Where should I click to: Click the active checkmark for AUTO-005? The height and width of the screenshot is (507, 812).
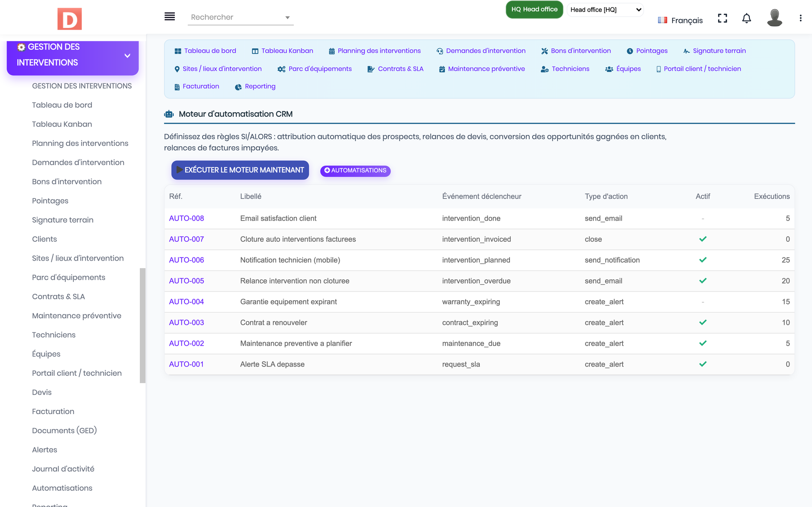[703, 281]
